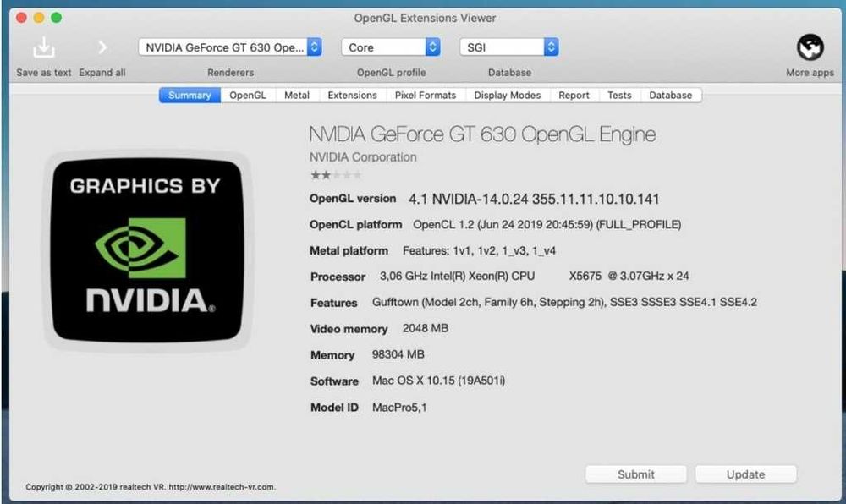Click the Model ID value MacPro5,1

(399, 408)
